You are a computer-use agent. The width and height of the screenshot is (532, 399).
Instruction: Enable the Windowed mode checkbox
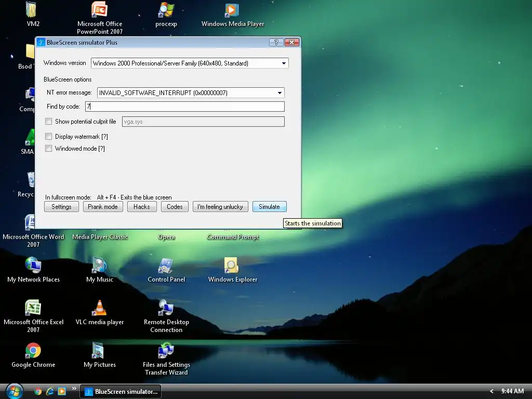click(x=48, y=149)
